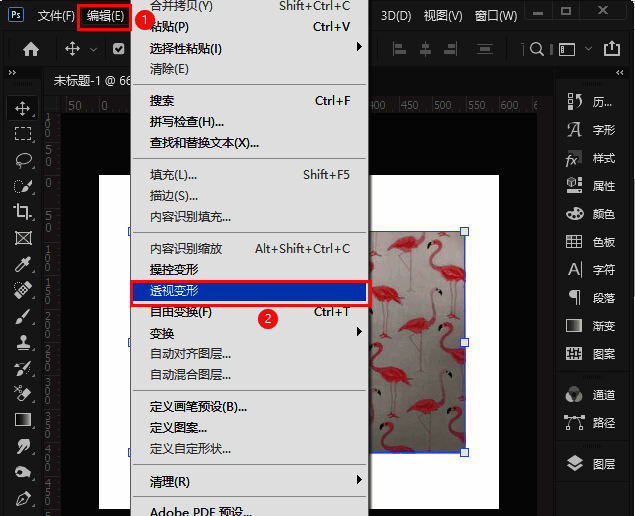Select the Eraser tool
Image resolution: width=635 pixels, height=516 pixels.
click(23, 394)
